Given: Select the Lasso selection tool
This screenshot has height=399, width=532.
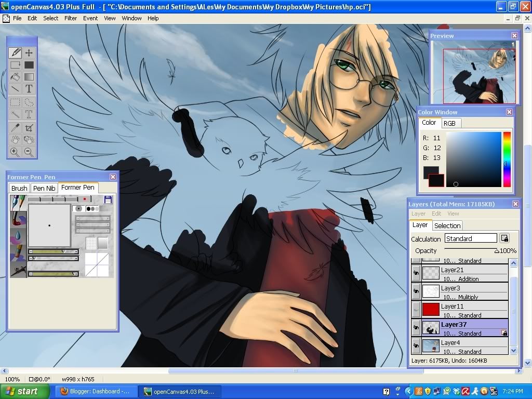Looking at the screenshot, I should point(29,102).
